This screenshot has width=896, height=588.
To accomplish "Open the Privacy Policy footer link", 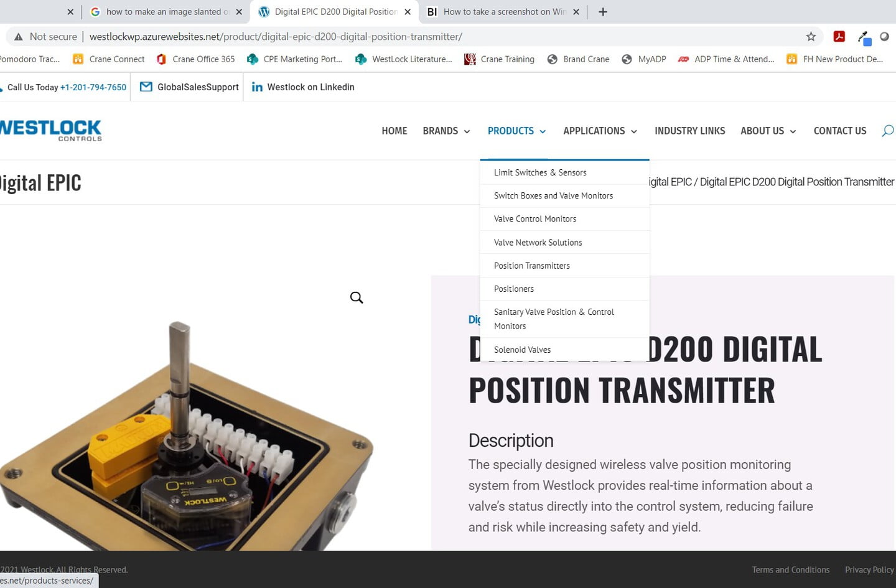I will (x=869, y=570).
